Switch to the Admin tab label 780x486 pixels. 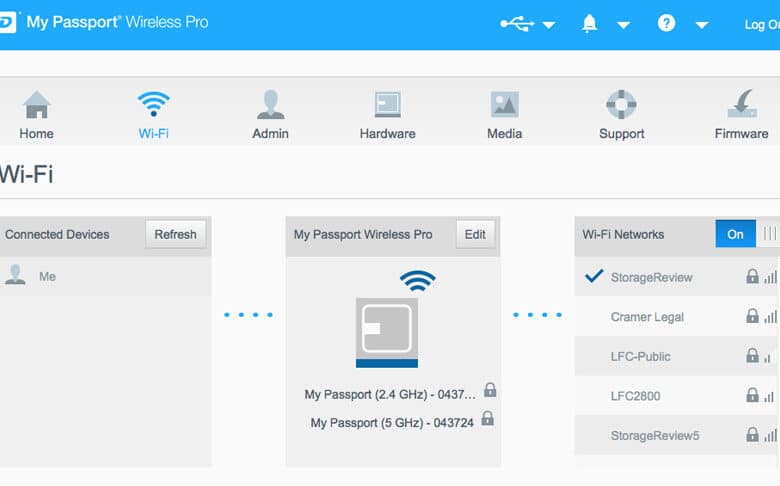point(270,134)
